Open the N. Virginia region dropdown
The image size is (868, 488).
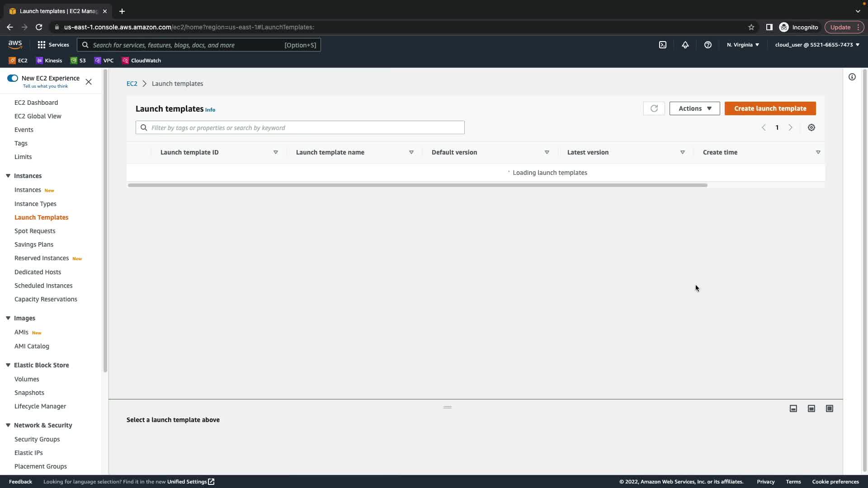742,45
